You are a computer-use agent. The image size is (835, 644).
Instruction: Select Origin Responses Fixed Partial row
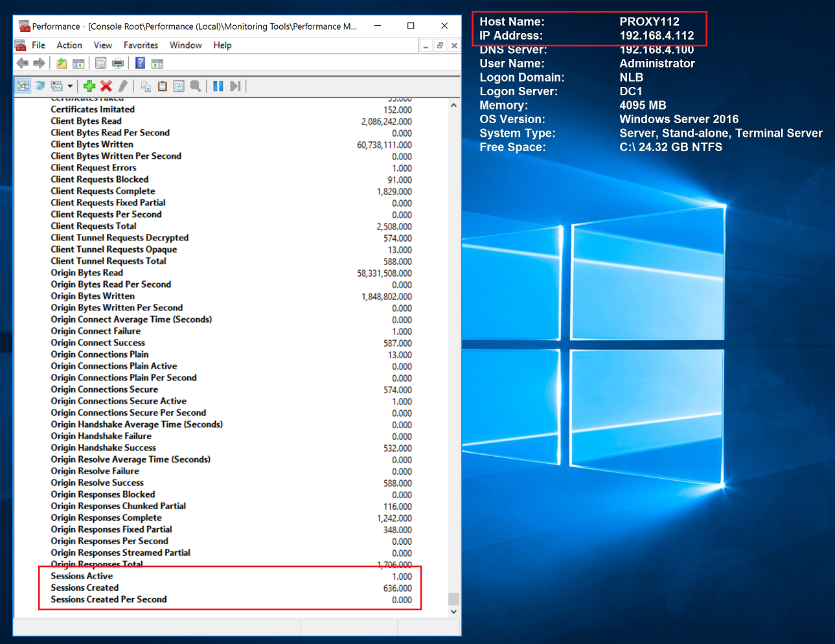(x=231, y=529)
